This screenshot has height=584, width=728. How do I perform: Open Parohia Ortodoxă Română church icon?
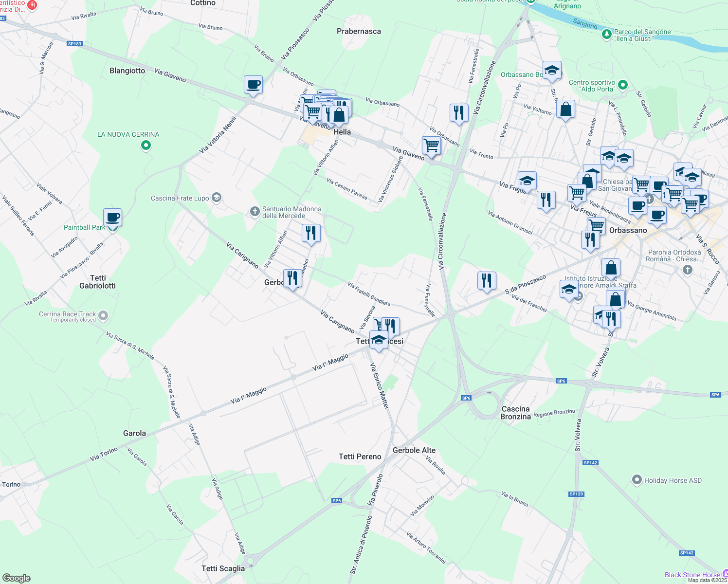click(687, 270)
